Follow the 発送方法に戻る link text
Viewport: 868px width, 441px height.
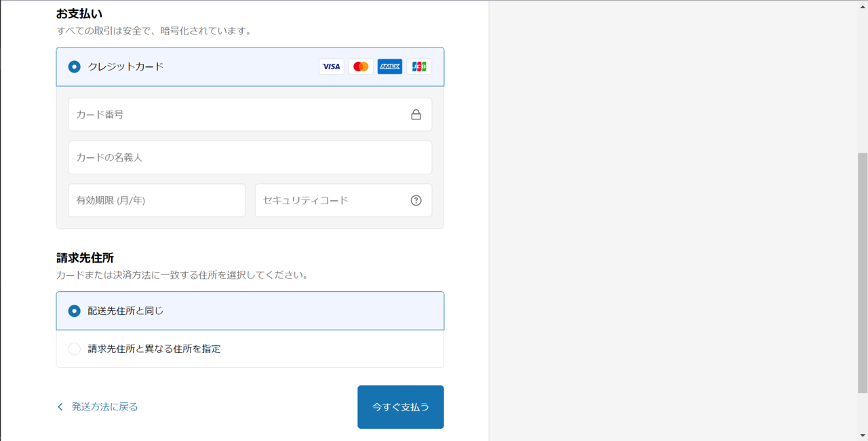point(105,407)
